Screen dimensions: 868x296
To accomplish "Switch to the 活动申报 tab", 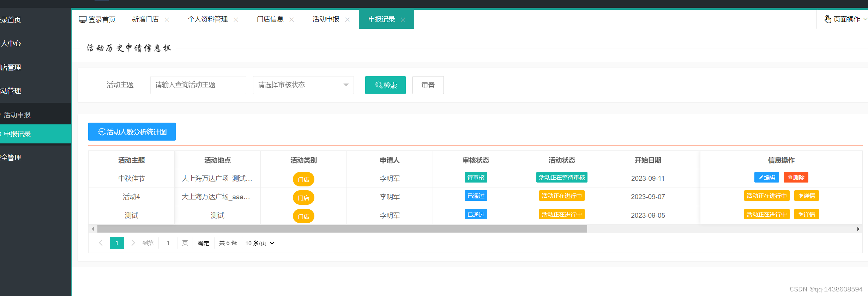I will [x=326, y=19].
